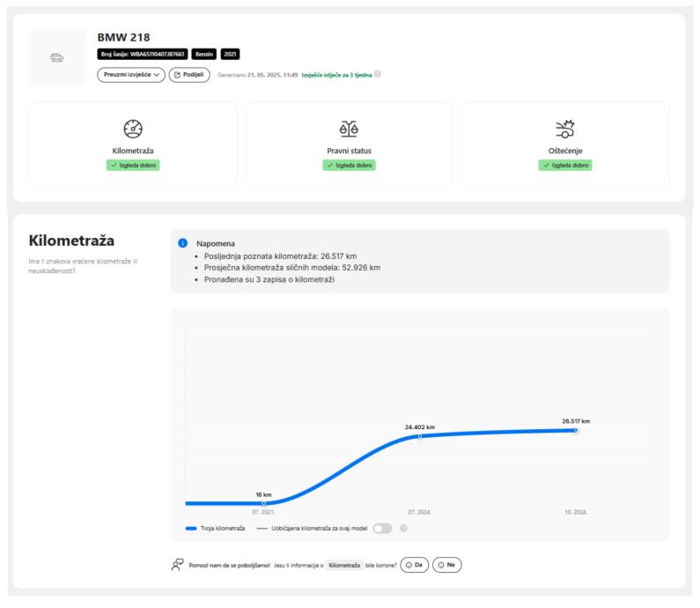Click the Tvoja kilometraža legend item

click(x=215, y=529)
